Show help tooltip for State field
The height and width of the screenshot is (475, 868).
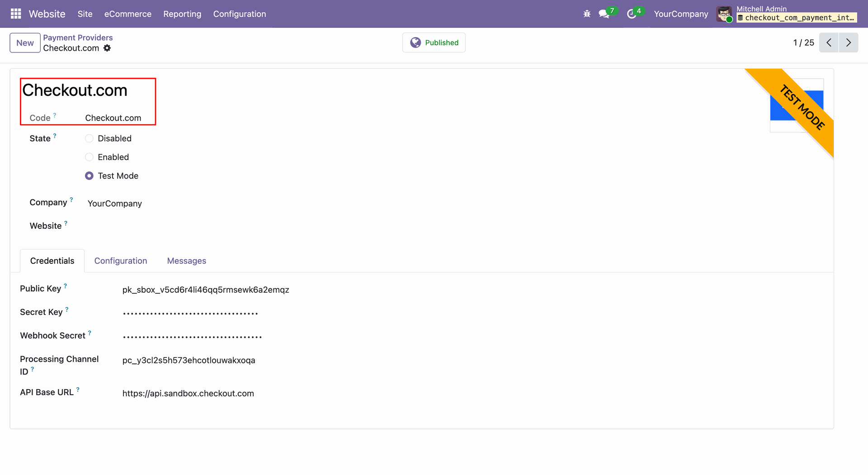click(x=55, y=136)
